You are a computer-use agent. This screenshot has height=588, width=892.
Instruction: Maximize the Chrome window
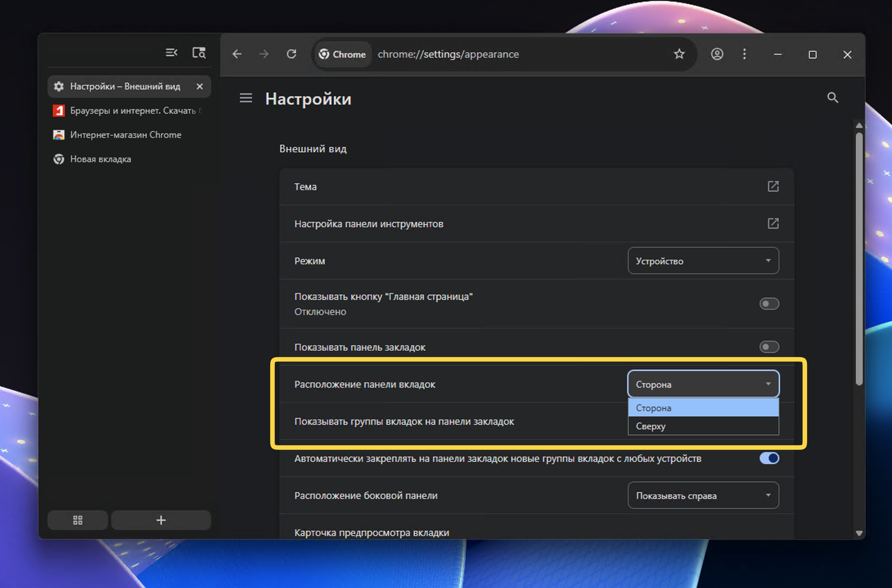(x=812, y=54)
